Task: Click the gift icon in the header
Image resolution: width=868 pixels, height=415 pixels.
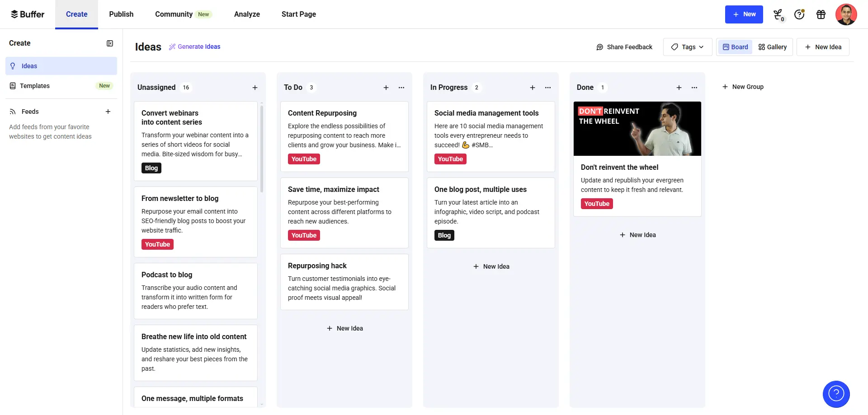Action: [821, 14]
